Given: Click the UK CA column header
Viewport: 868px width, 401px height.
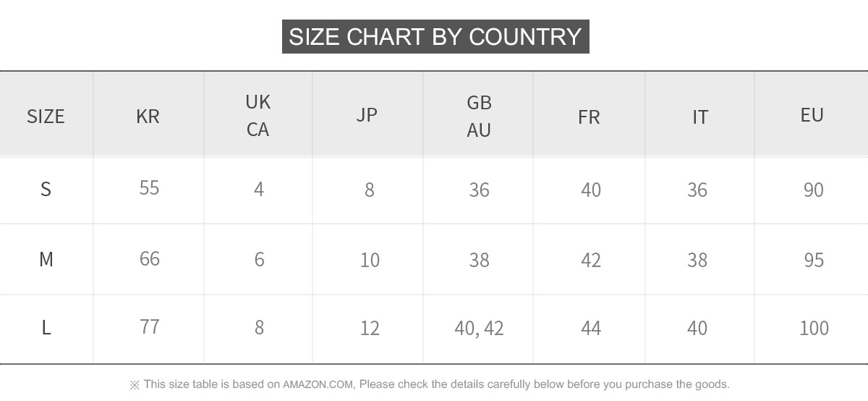Looking at the screenshot, I should tap(258, 116).
